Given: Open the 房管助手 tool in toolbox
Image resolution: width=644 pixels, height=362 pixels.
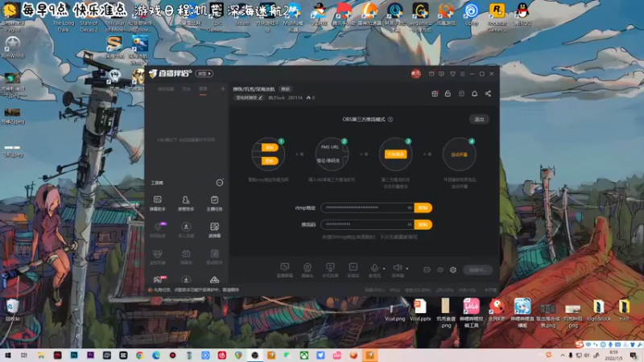Looking at the screenshot, I should click(186, 204).
